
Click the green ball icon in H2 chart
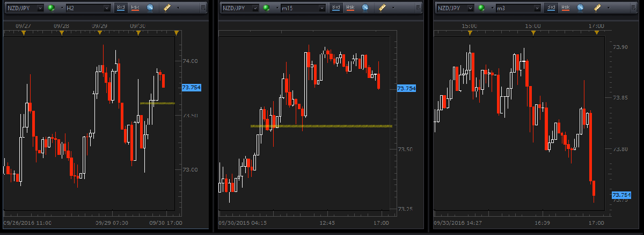tap(52, 8)
